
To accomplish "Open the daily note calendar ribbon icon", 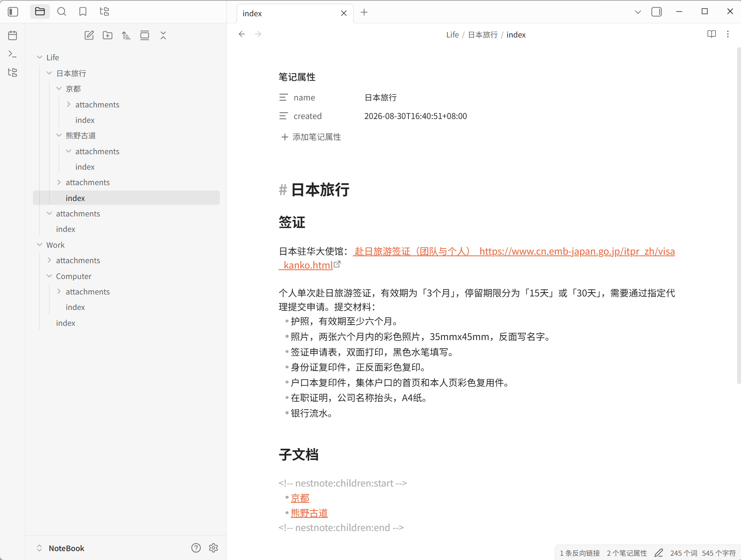I will point(13,36).
